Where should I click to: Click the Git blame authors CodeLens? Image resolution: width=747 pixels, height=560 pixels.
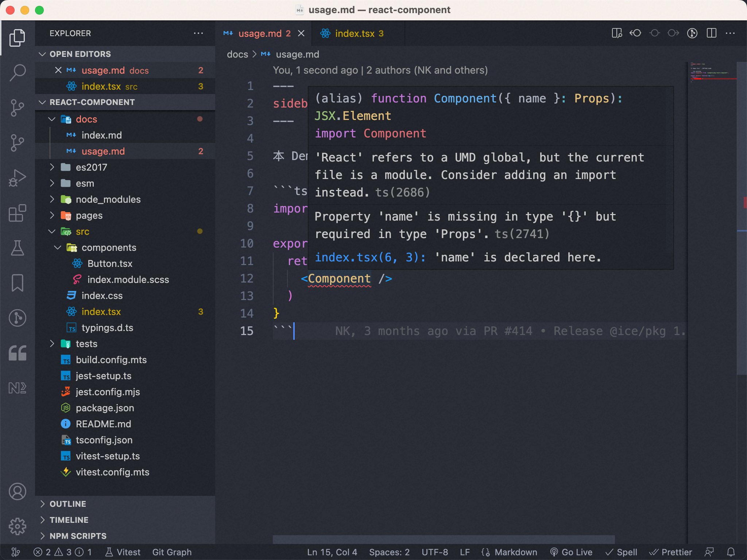point(380,70)
